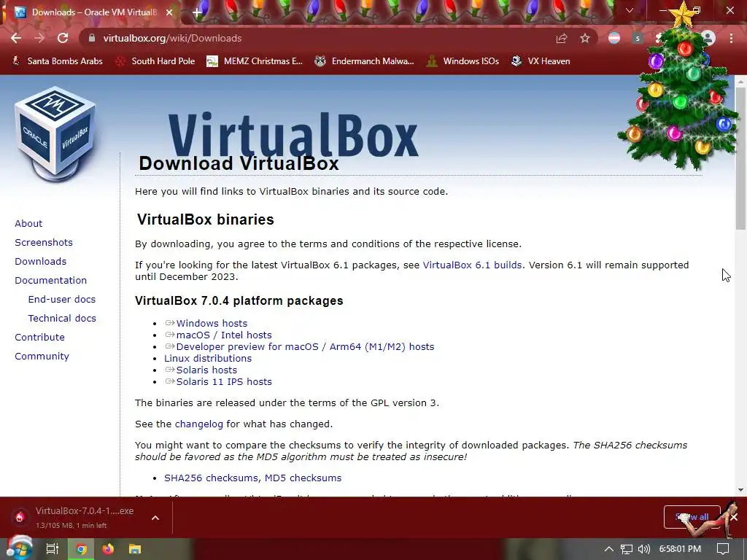The width and height of the screenshot is (747, 560).
Task: Open the SHA256 checksums link
Action: pos(212,478)
